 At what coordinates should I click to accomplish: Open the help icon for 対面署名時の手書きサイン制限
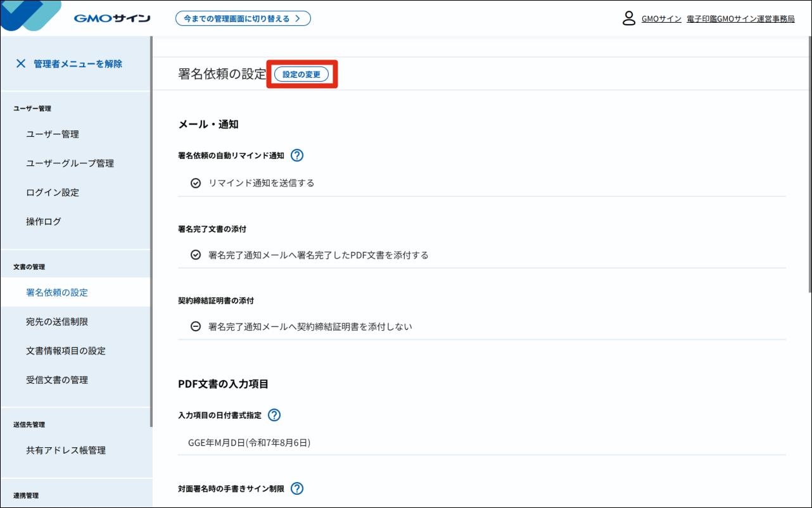296,488
